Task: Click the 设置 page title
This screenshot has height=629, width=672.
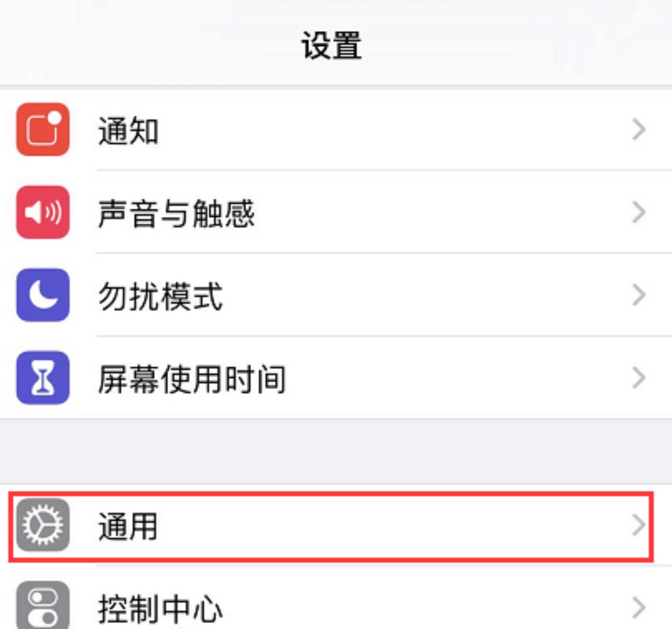Action: (x=332, y=45)
